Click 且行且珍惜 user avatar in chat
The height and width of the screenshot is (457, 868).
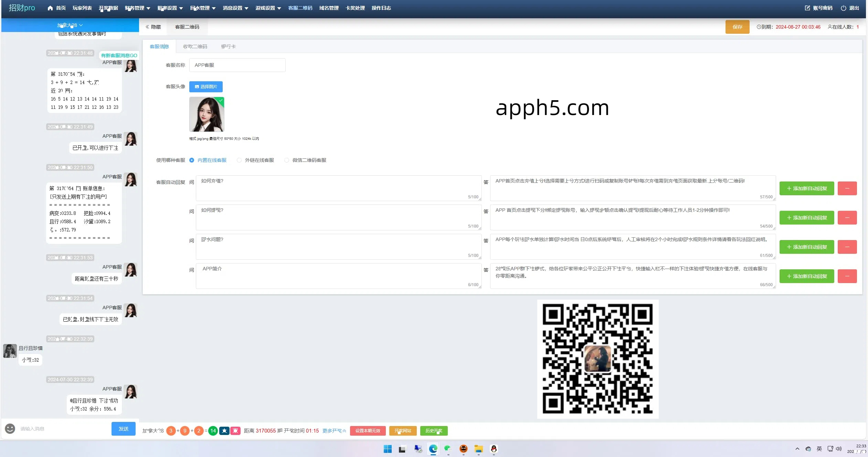10,351
